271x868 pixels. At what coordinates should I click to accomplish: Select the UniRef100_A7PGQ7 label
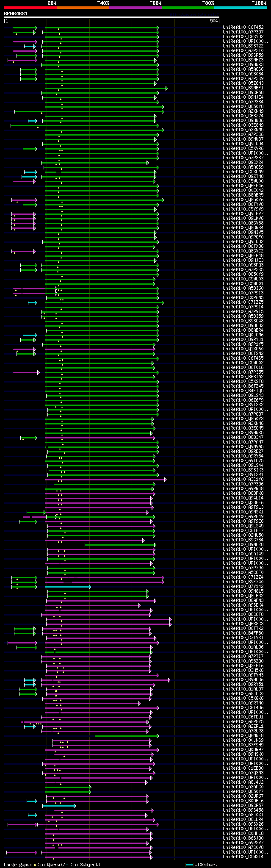coord(243,414)
